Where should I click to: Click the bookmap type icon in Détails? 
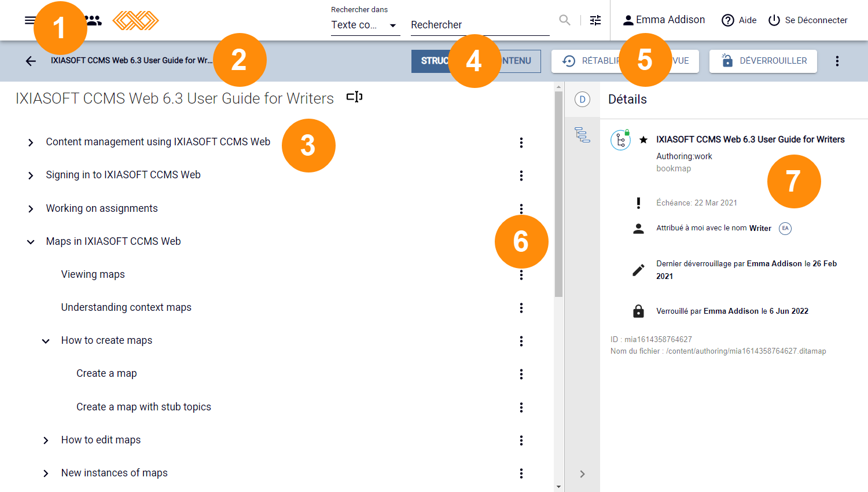click(620, 140)
